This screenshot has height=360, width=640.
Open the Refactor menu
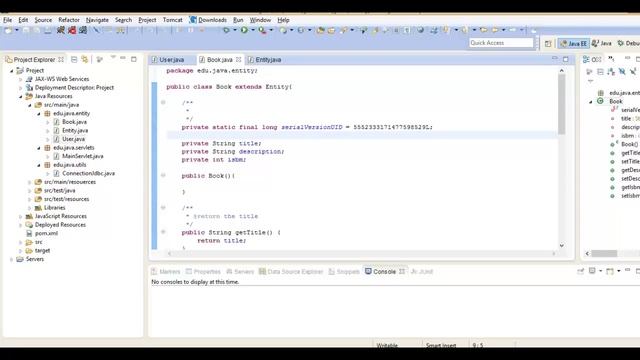coord(69,20)
